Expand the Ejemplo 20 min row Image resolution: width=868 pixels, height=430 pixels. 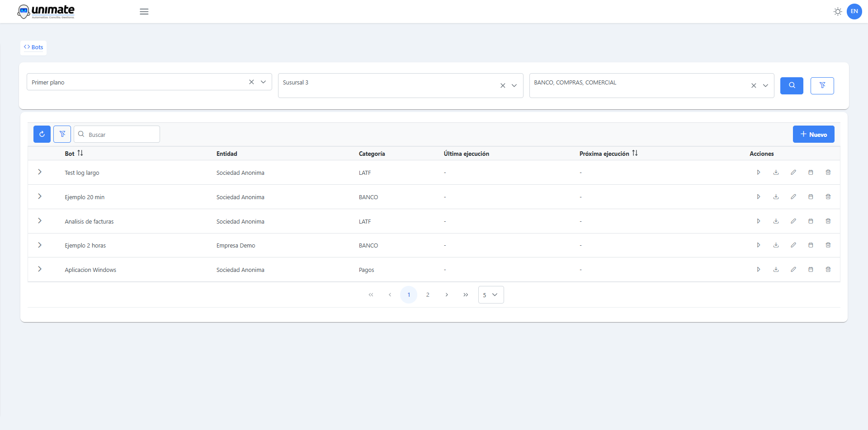(40, 196)
